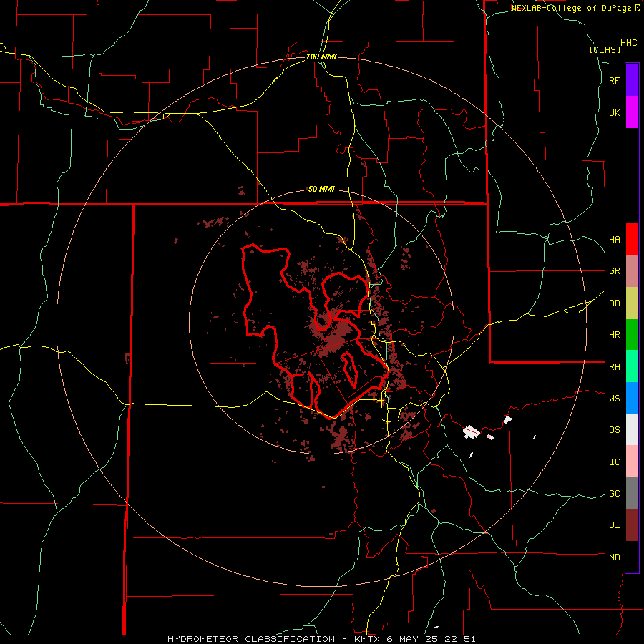Select the gray GC legend swatch

click(632, 493)
